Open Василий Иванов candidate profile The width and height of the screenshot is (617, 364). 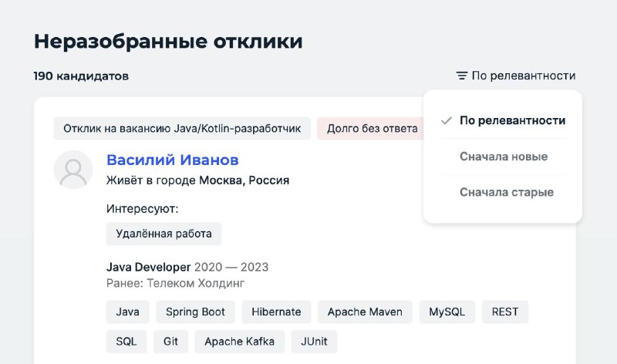click(172, 160)
